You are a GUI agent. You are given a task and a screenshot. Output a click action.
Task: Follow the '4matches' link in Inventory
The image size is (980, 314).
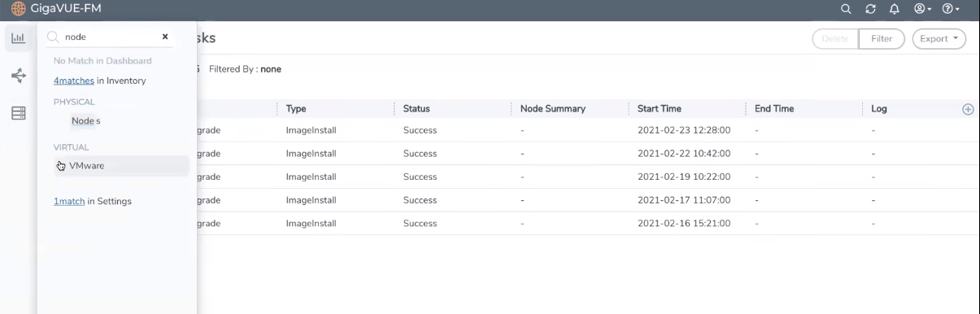tap(74, 81)
